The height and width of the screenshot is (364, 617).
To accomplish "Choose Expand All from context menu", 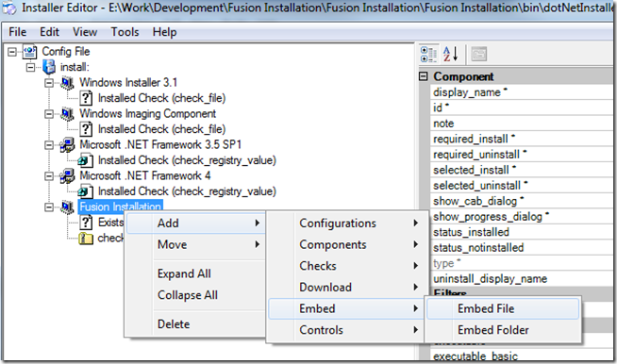I will coord(196,273).
